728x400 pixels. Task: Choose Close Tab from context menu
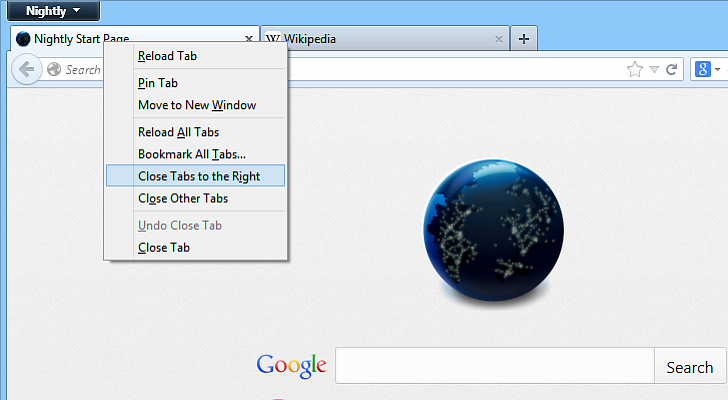pos(195,247)
